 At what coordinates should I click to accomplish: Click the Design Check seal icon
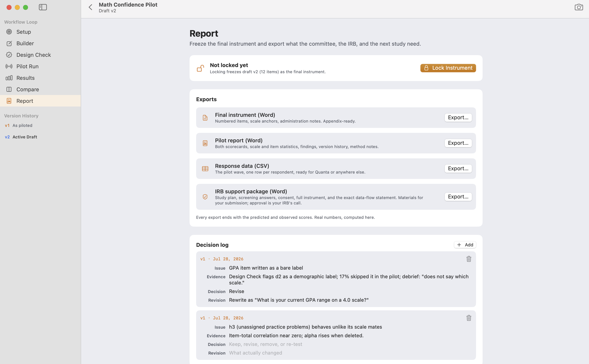(x=9, y=55)
